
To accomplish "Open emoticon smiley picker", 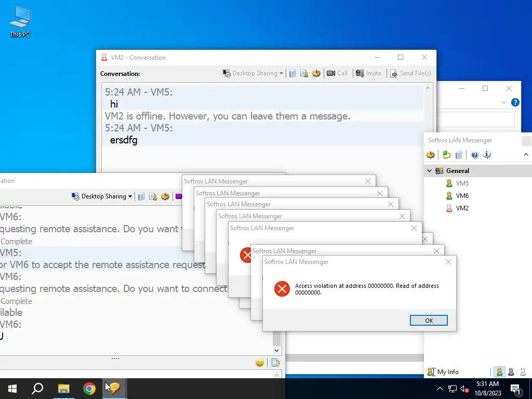I will pyautogui.click(x=260, y=363).
